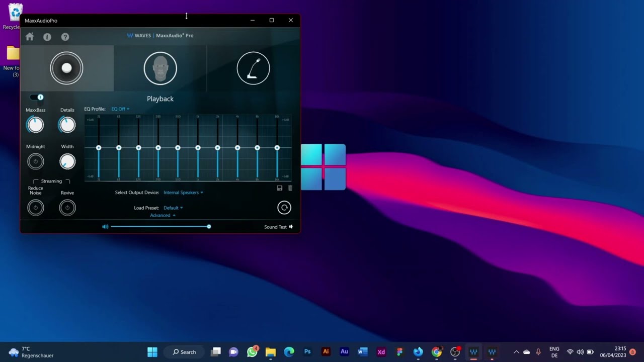The width and height of the screenshot is (644, 362).
Task: Toggle the Midnight power button
Action: 35,161
